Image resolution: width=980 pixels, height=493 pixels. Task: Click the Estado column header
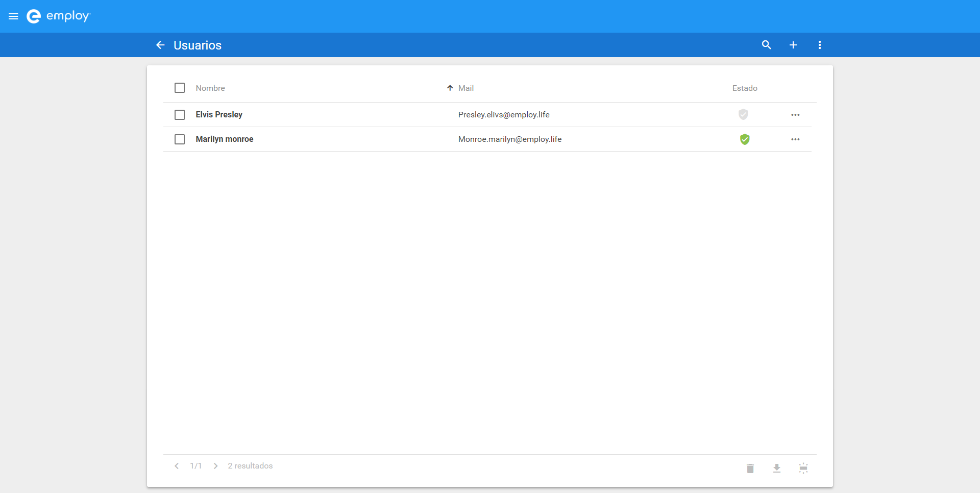[x=745, y=88]
